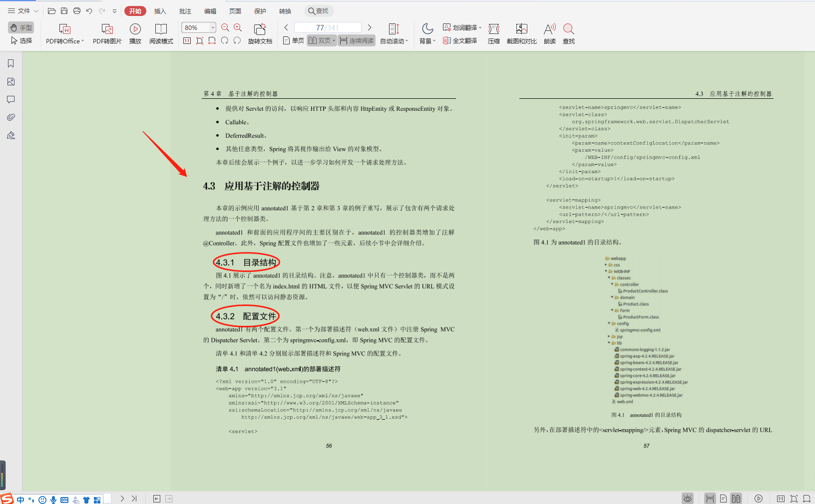Switch to the 转换 tab
The width and height of the screenshot is (815, 504).
click(x=285, y=11)
